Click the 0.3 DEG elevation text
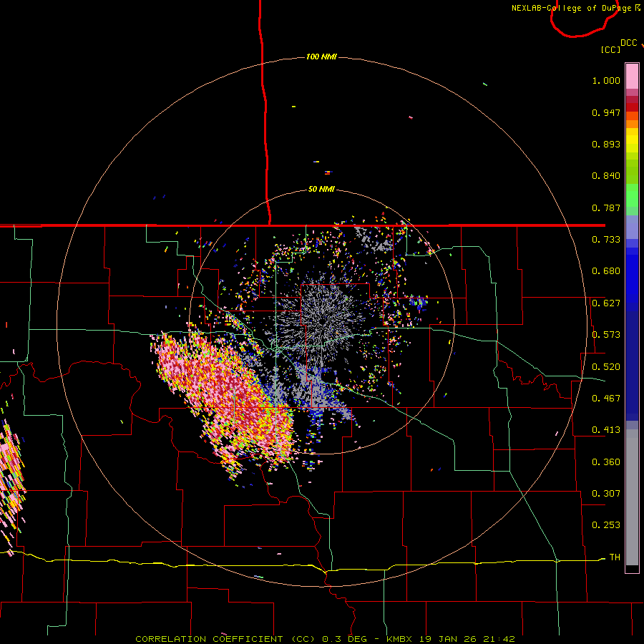 pos(345,639)
